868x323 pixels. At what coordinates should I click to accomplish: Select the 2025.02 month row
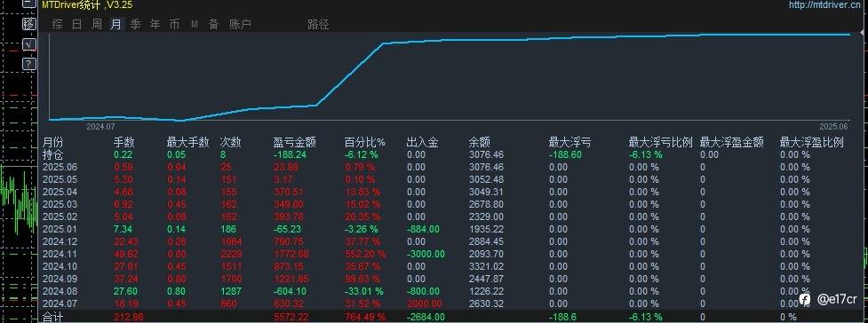pos(60,217)
